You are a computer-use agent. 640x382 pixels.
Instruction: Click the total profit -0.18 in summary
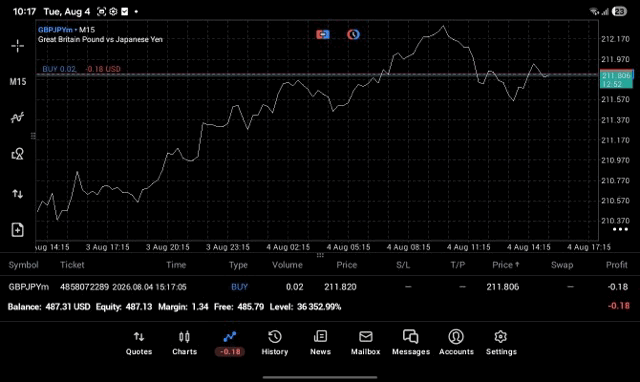pyautogui.click(x=618, y=306)
